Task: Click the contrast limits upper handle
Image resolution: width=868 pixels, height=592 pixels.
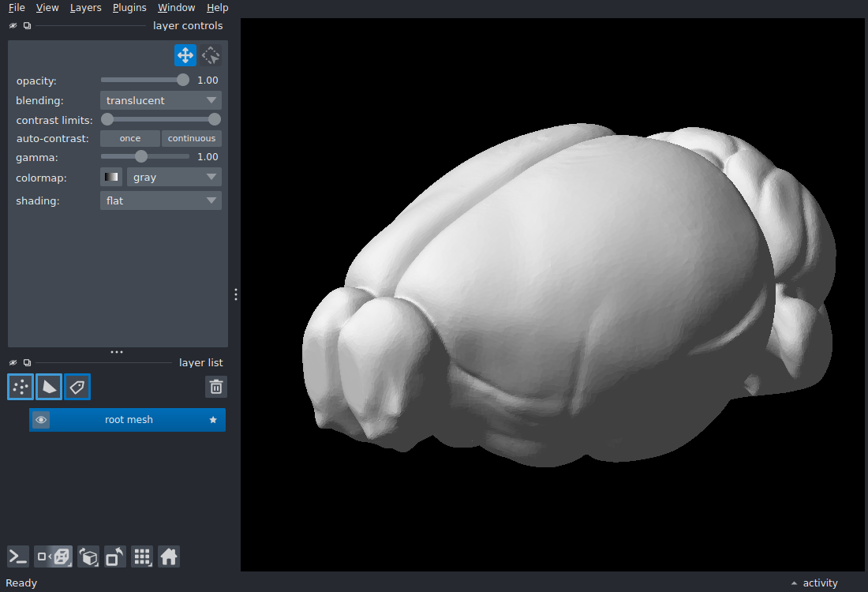Action: [214, 119]
